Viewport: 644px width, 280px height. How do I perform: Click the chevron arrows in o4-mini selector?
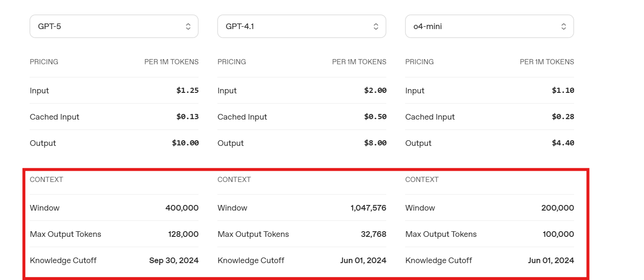(x=564, y=27)
